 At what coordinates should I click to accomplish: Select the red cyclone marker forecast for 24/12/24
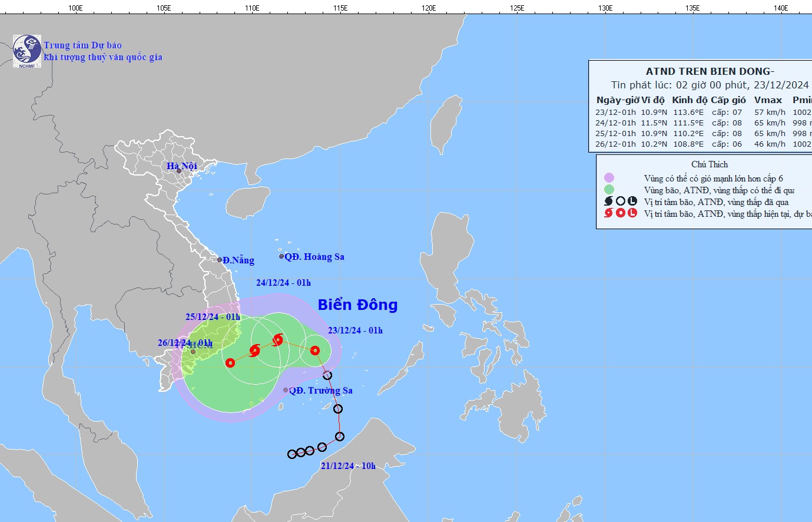(x=278, y=339)
